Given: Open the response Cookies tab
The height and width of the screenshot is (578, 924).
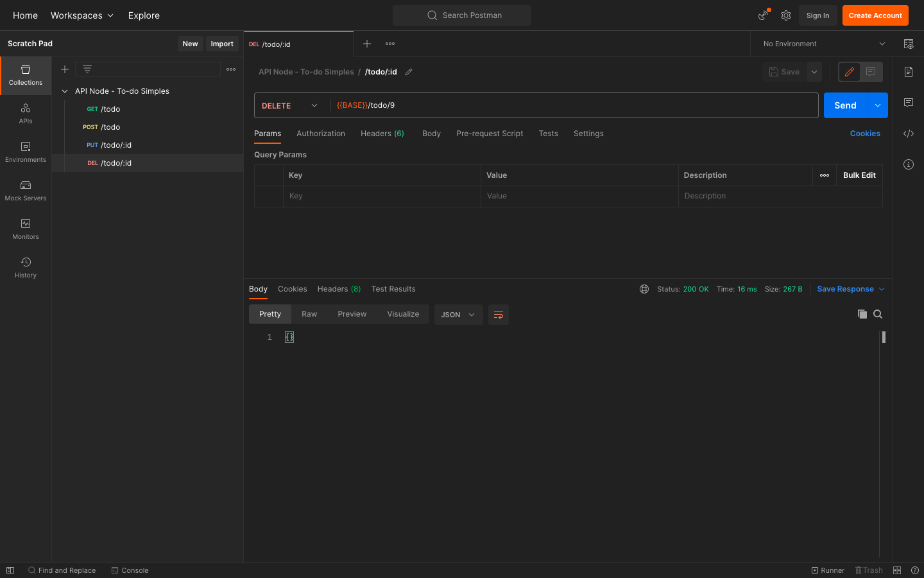Looking at the screenshot, I should pyautogui.click(x=293, y=289).
